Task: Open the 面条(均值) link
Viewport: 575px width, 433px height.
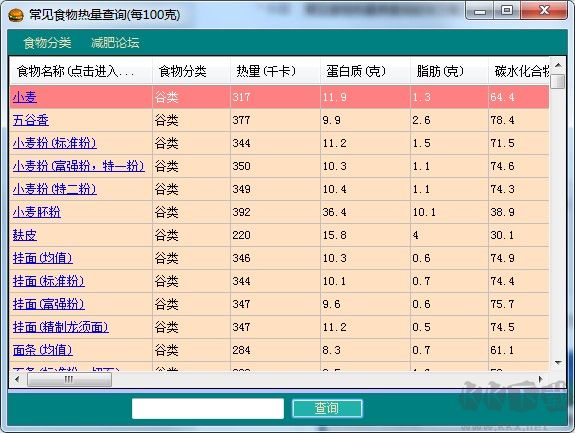Action: (x=43, y=350)
